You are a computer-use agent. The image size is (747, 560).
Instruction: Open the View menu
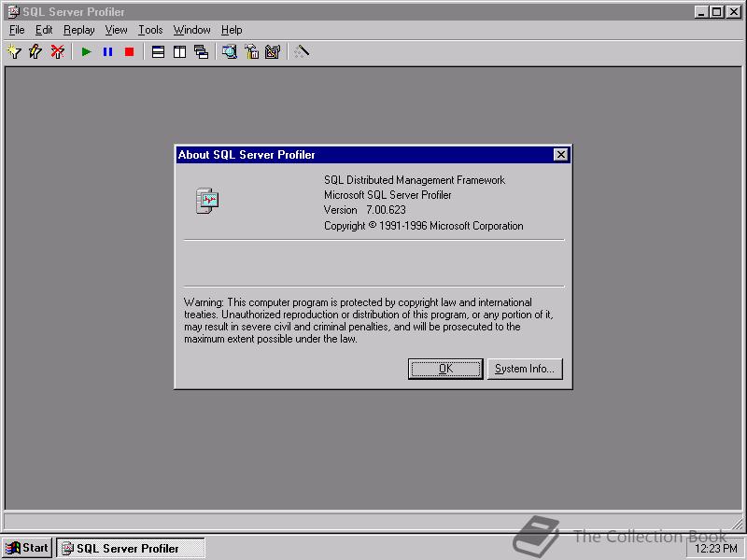pyautogui.click(x=116, y=30)
